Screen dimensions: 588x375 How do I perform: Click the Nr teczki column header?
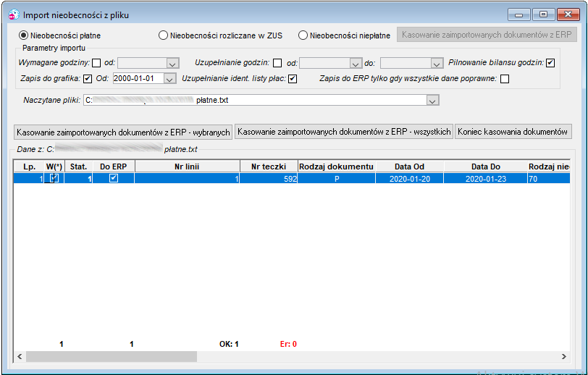269,167
